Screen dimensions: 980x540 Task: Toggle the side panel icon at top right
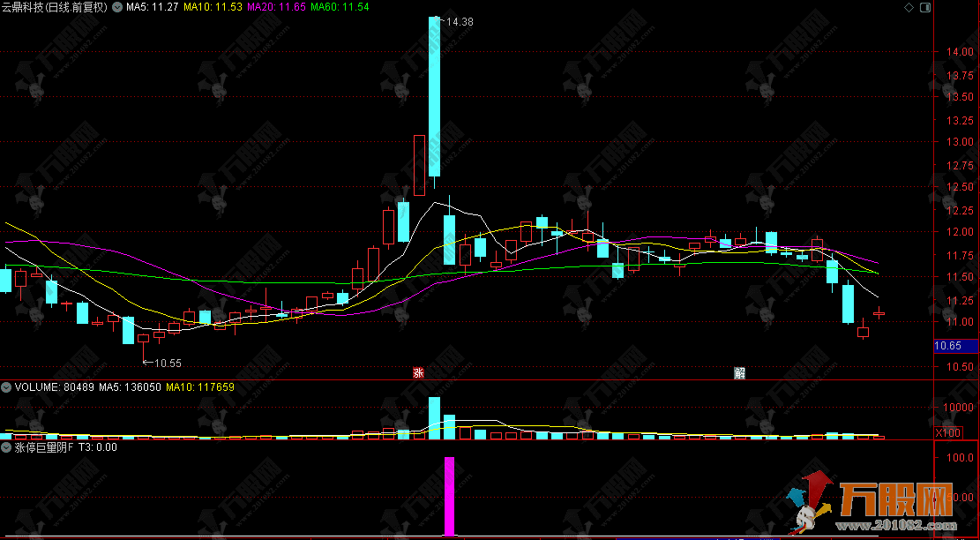(925, 7)
